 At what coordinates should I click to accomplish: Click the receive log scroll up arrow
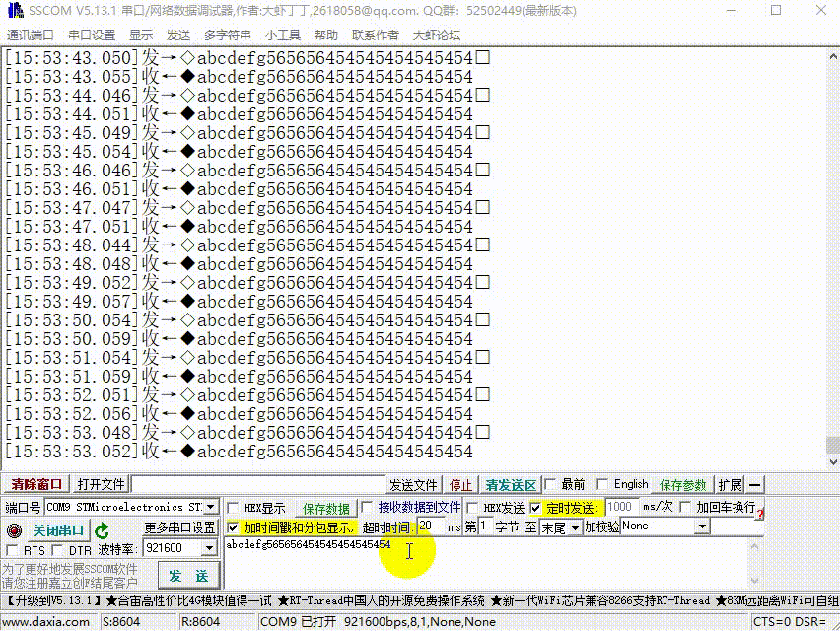coord(833,56)
